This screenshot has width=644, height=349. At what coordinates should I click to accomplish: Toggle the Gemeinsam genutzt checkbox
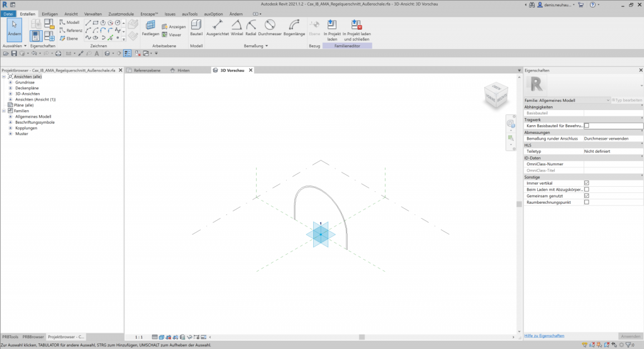point(587,196)
